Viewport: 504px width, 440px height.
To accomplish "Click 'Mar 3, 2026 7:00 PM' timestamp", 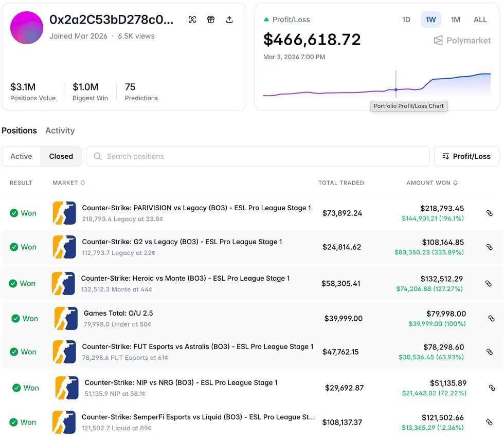I will pyautogui.click(x=294, y=57).
